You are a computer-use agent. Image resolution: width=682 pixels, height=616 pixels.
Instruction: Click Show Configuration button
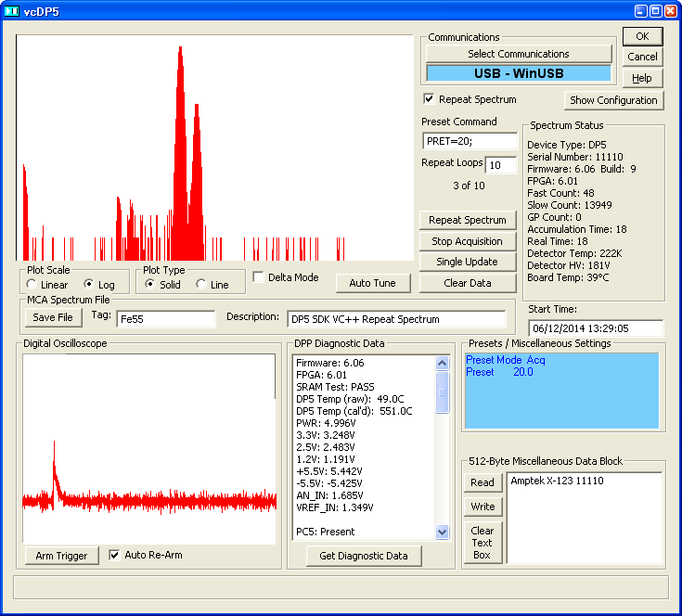613,100
